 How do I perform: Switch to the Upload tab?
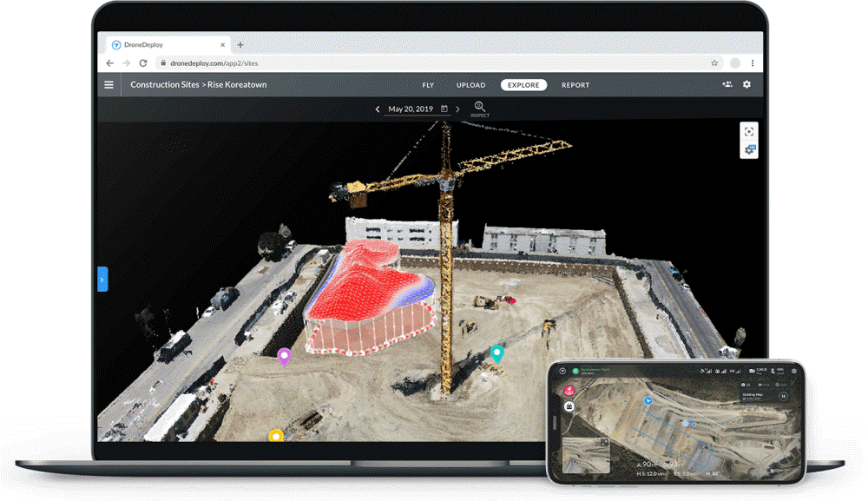(x=470, y=85)
